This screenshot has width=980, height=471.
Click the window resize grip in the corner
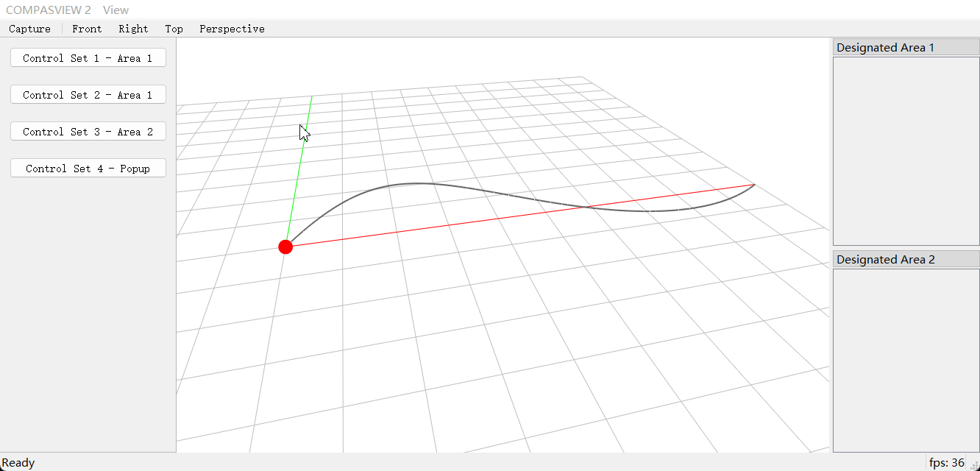(x=974, y=465)
